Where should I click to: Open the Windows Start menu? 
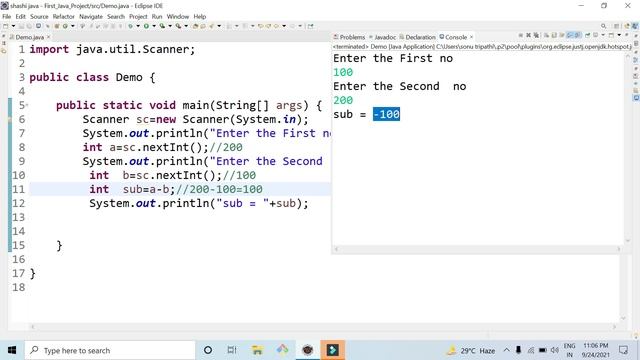point(12,350)
